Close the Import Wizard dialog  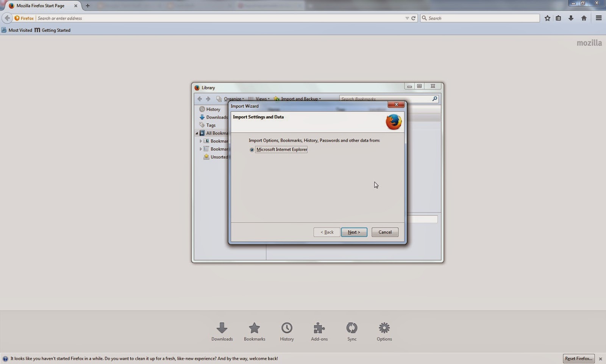396,105
